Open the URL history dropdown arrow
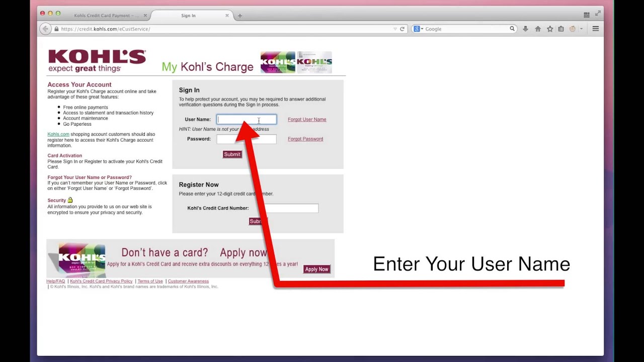644x362 pixels. point(395,29)
